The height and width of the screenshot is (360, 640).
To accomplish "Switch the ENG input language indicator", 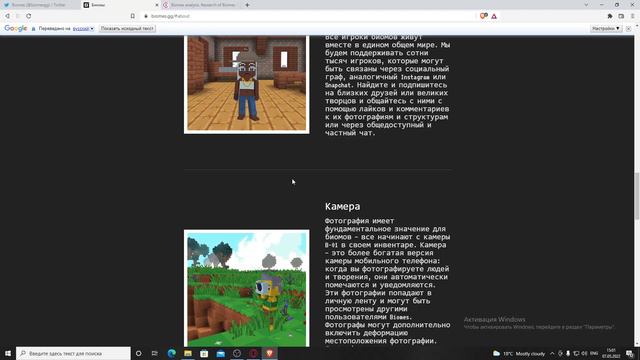I will [594, 353].
